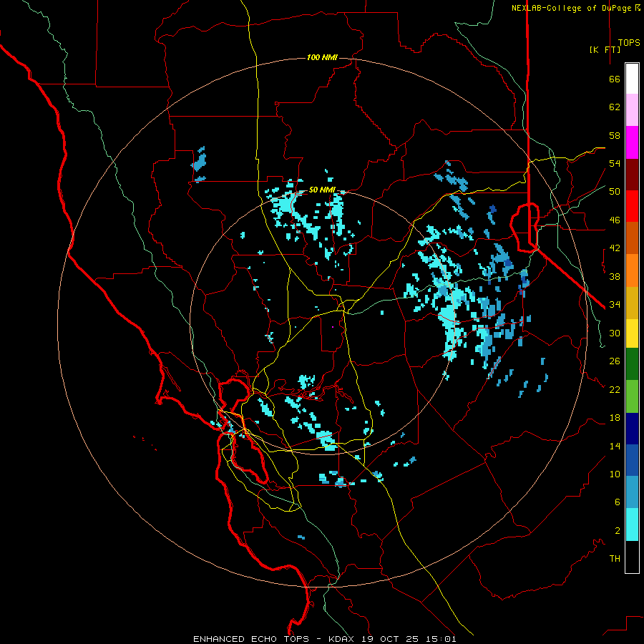
Task: Select the dark green legend swatch
Action: tap(632, 364)
